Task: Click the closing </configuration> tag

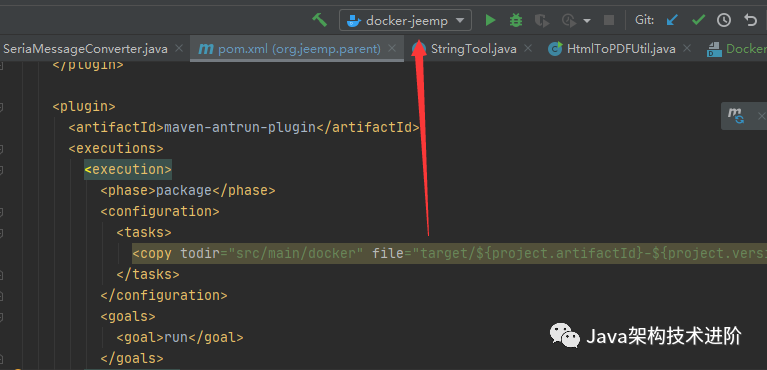Action: pyautogui.click(x=164, y=296)
